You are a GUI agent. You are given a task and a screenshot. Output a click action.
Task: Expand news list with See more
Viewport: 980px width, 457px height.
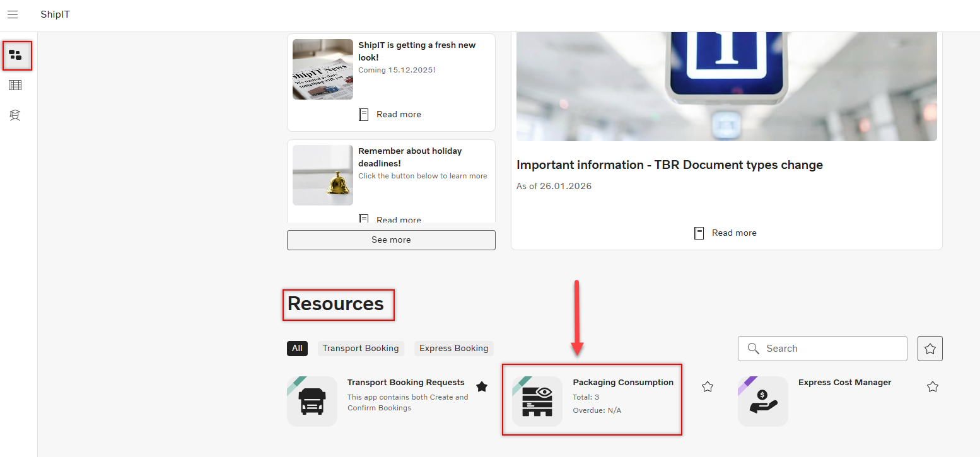click(391, 240)
